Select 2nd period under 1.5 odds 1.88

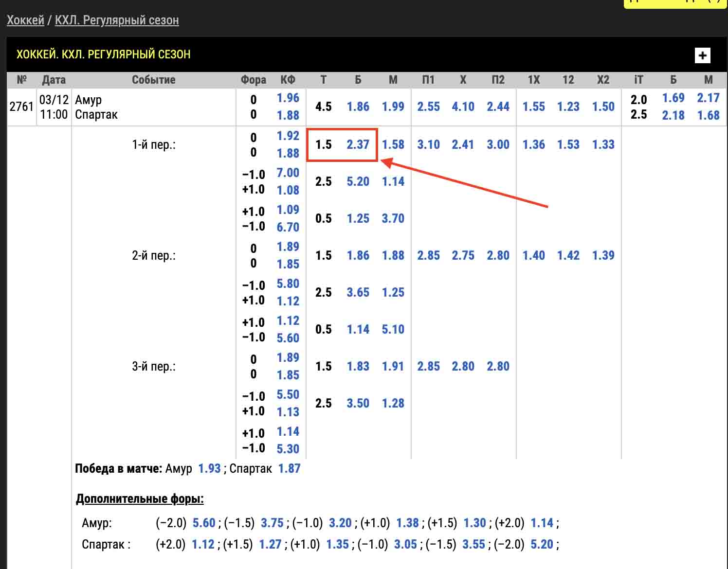(393, 255)
